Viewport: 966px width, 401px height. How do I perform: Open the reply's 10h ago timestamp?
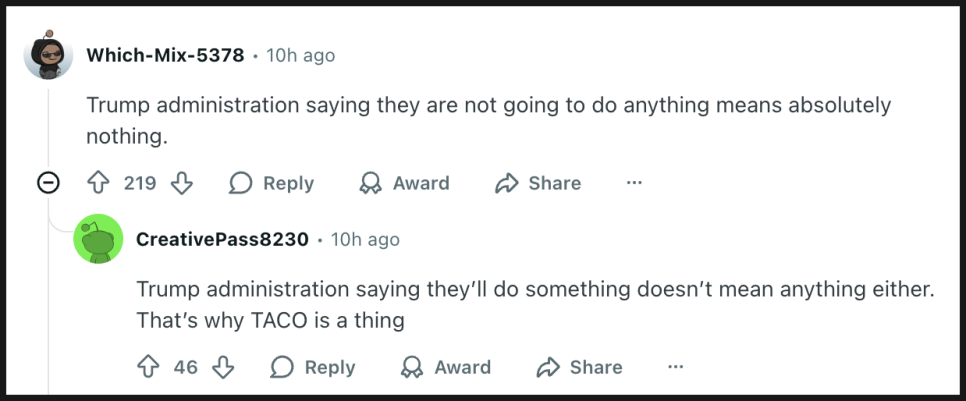coord(365,239)
